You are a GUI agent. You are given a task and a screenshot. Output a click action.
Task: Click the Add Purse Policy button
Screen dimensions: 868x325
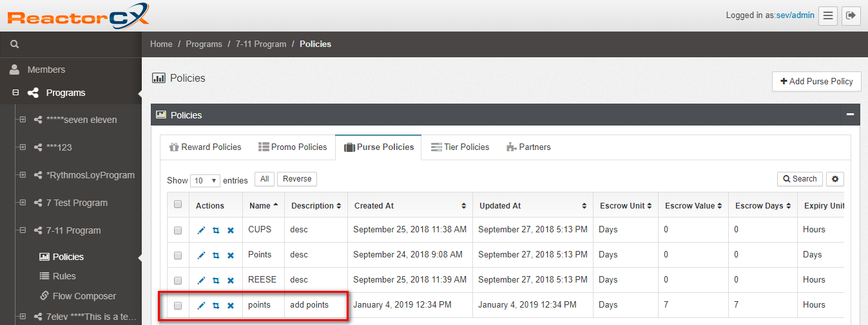click(x=816, y=81)
